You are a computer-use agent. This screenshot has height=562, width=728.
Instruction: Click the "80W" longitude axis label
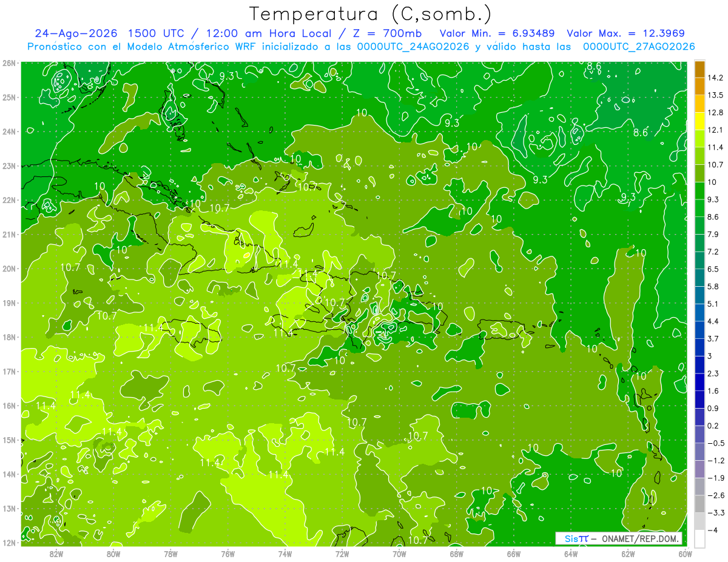click(113, 554)
